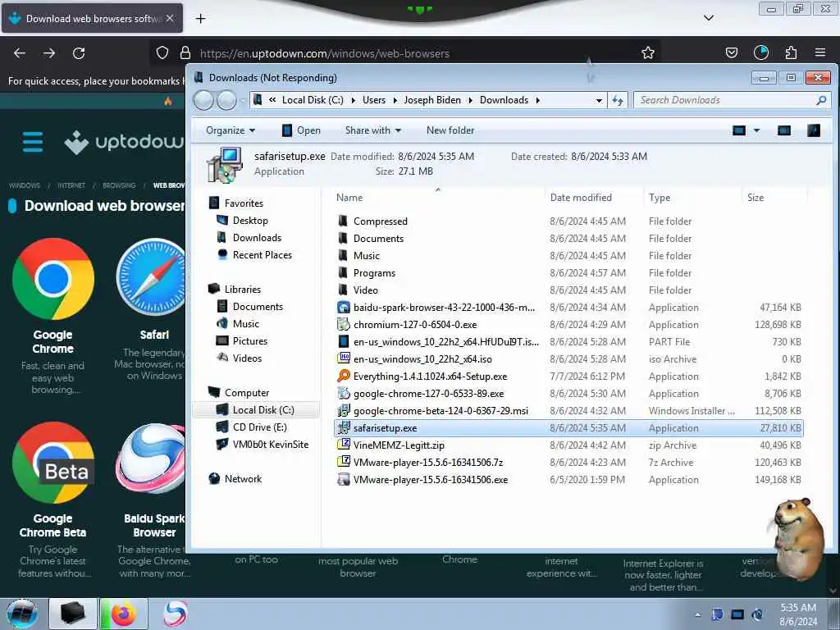Click the Chrome Beta logo on uptodown

click(53, 463)
